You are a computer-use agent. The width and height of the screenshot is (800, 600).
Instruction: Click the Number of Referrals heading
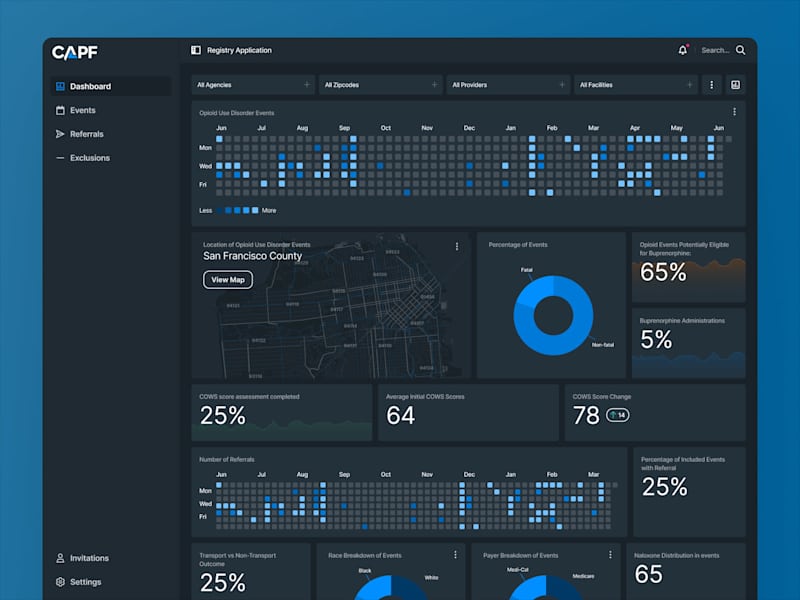pyautogui.click(x=227, y=459)
